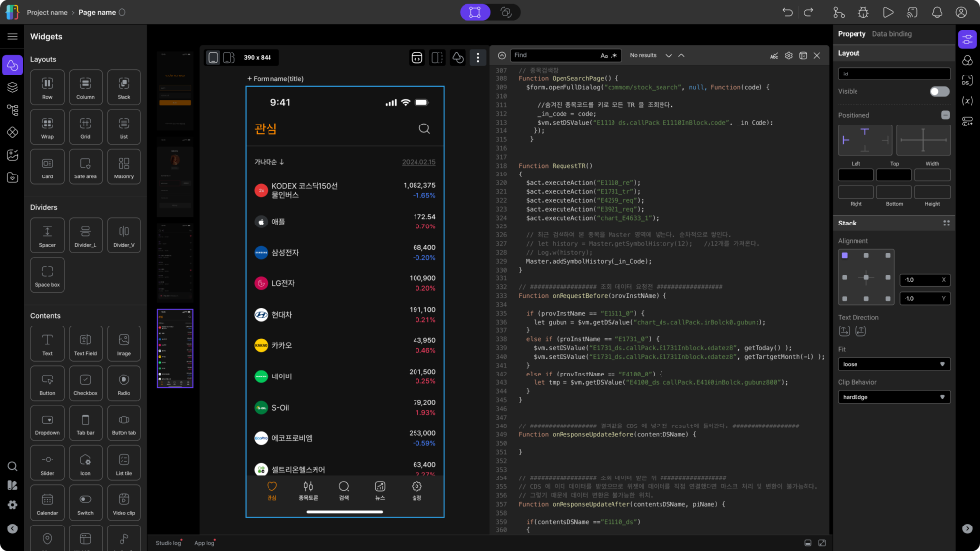Open the Studio log tab
Screen dimensions: 980x551
[x=168, y=542]
